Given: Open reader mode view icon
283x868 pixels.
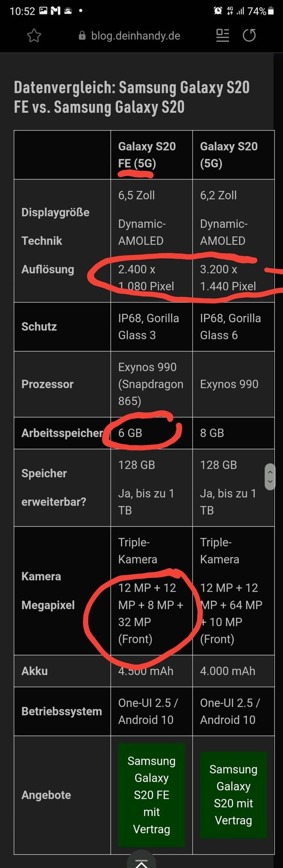Looking at the screenshot, I should click(x=223, y=36).
